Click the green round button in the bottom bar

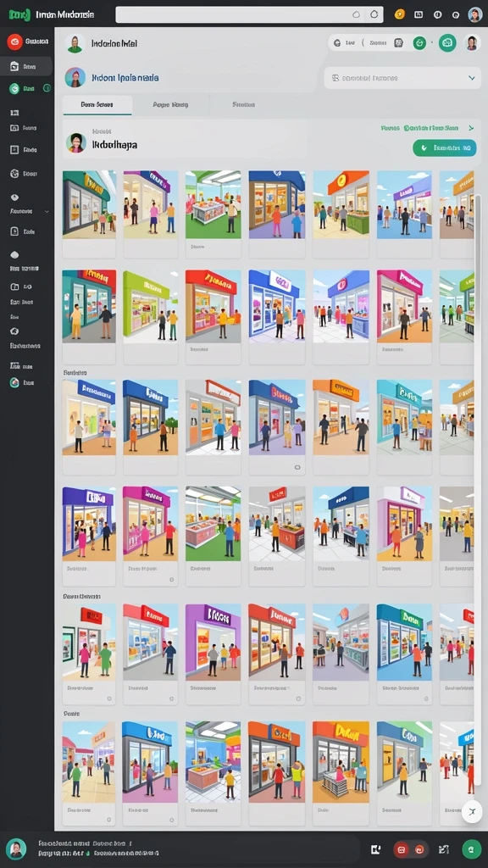[471, 849]
